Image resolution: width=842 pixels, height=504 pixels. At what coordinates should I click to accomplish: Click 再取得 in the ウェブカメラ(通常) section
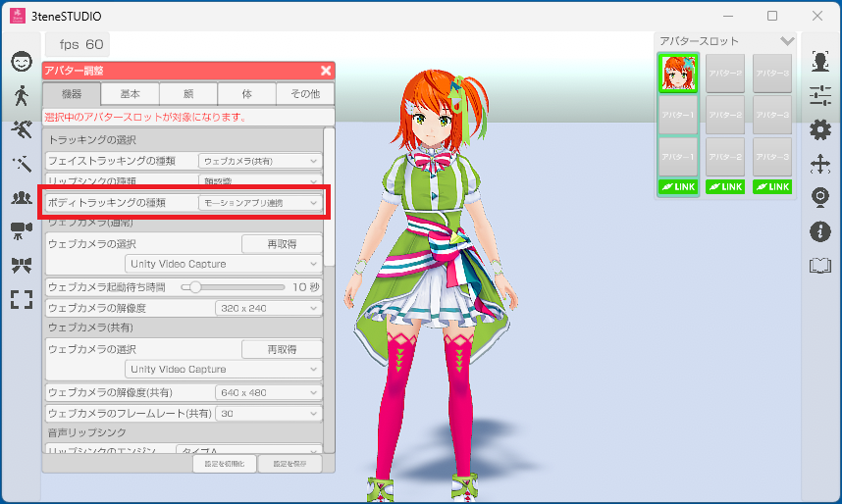282,244
